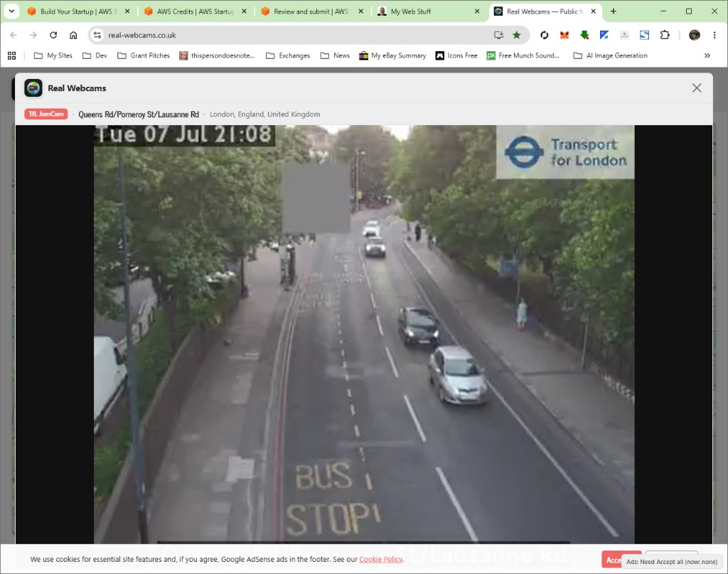Open Icons Free bookmark
This screenshot has width=728, height=574.
point(456,55)
